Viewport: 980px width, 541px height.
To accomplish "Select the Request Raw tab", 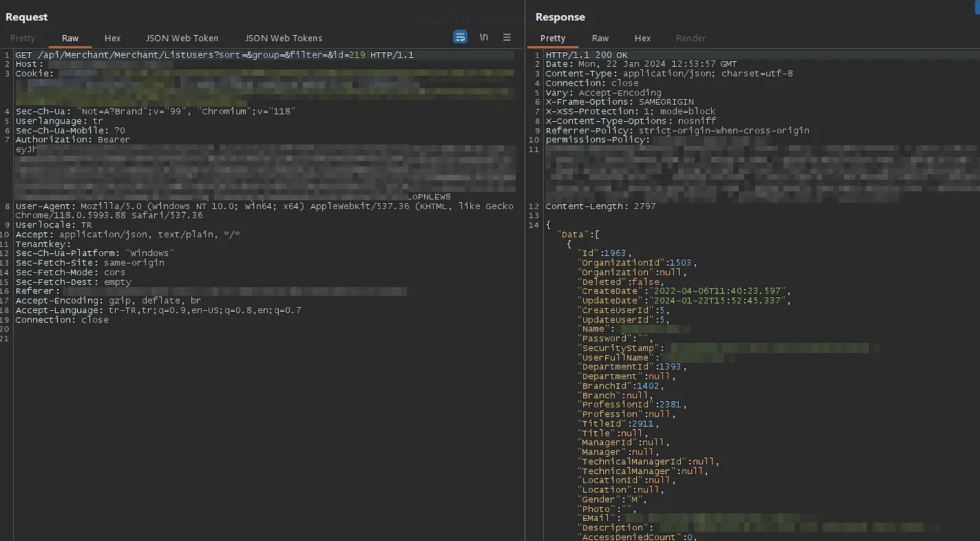I will click(70, 39).
